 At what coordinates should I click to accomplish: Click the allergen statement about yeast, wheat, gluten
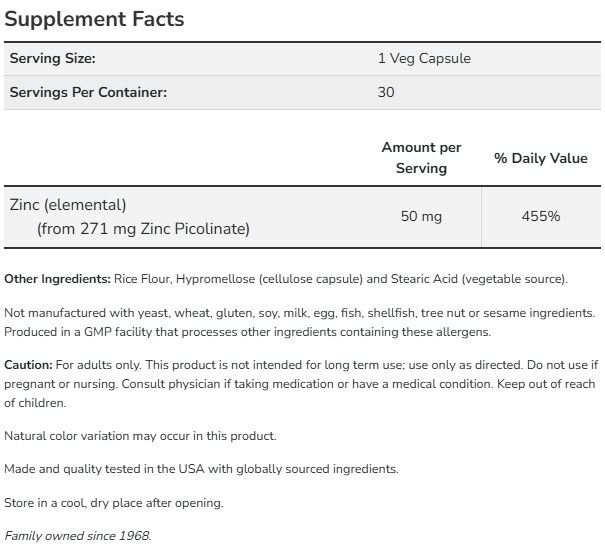point(299,313)
